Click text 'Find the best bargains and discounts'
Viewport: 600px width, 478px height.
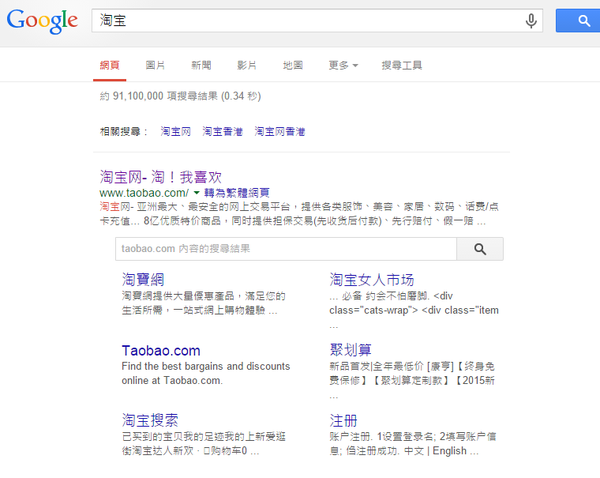[x=206, y=366]
